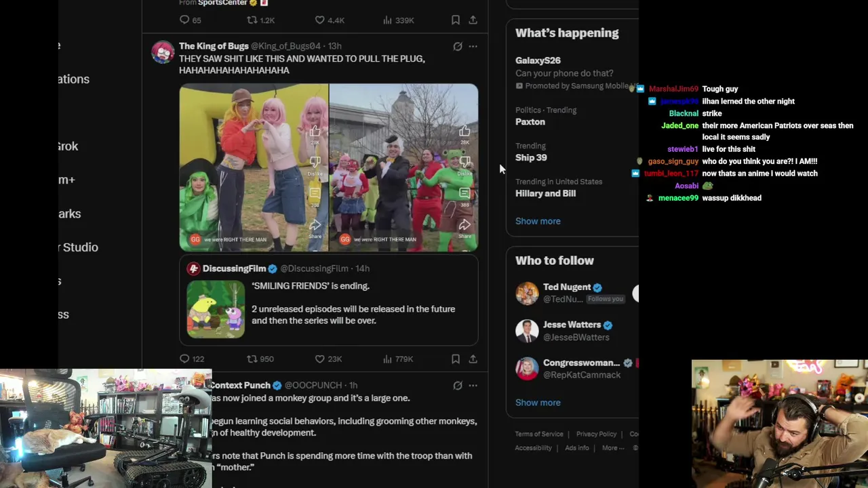The width and height of the screenshot is (868, 488).
Task: Open Grok icon on Context Punch post
Action: click(x=458, y=386)
